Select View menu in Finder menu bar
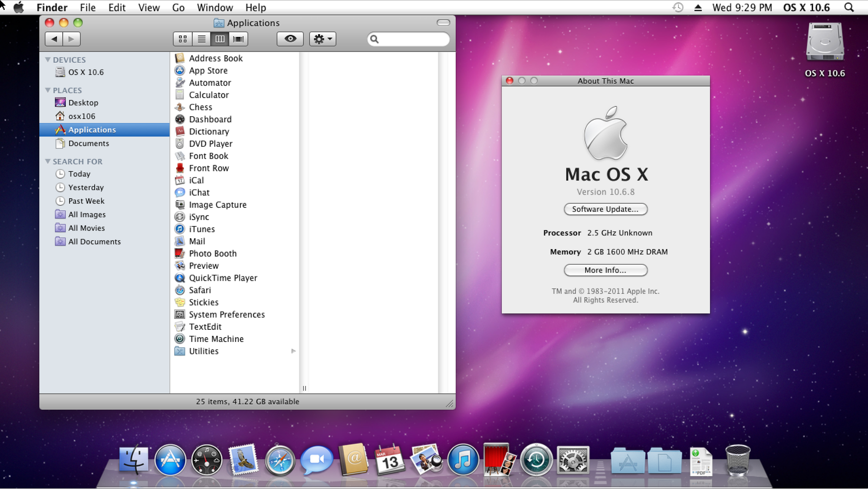 [148, 7]
